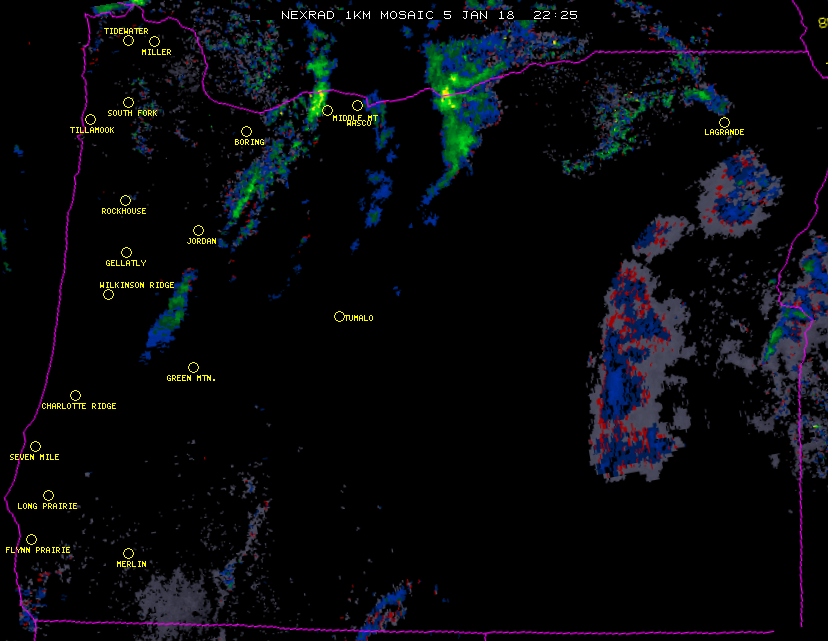Click the Charlotte Ridge station circle

(x=75, y=395)
